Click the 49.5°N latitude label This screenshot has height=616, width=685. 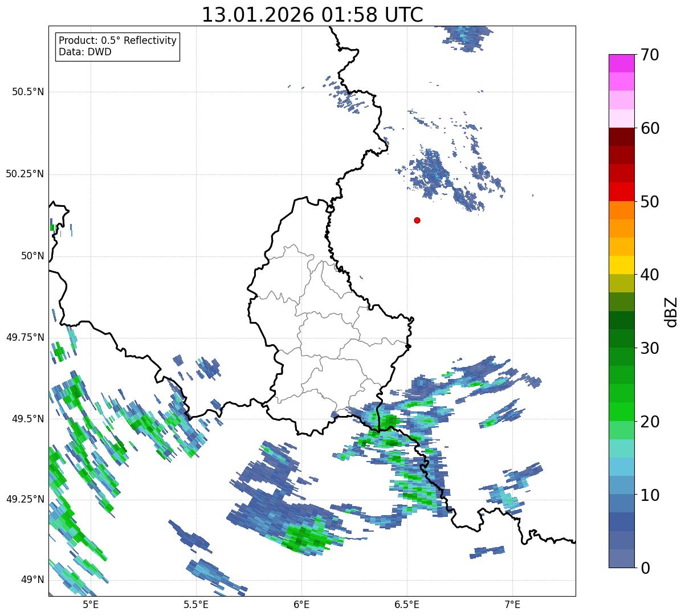click(x=27, y=419)
